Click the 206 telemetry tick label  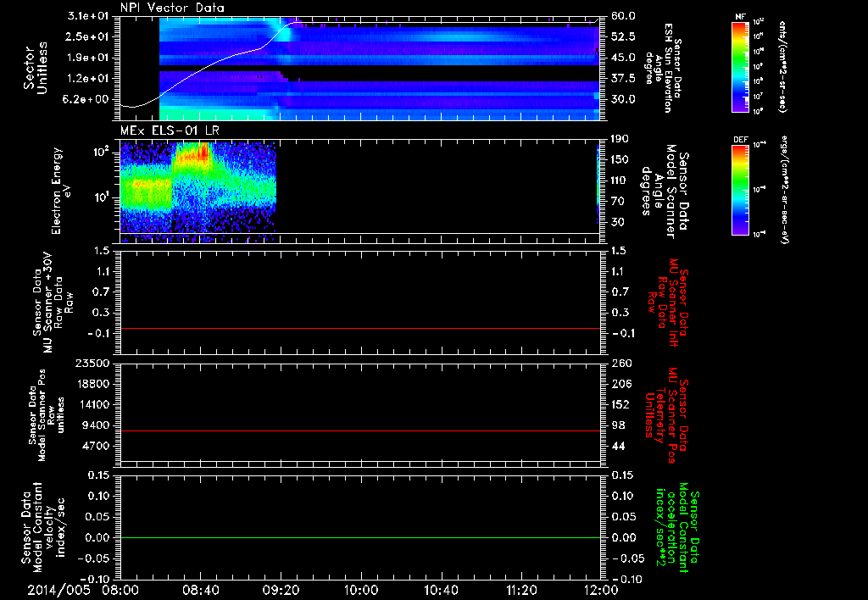[620, 384]
